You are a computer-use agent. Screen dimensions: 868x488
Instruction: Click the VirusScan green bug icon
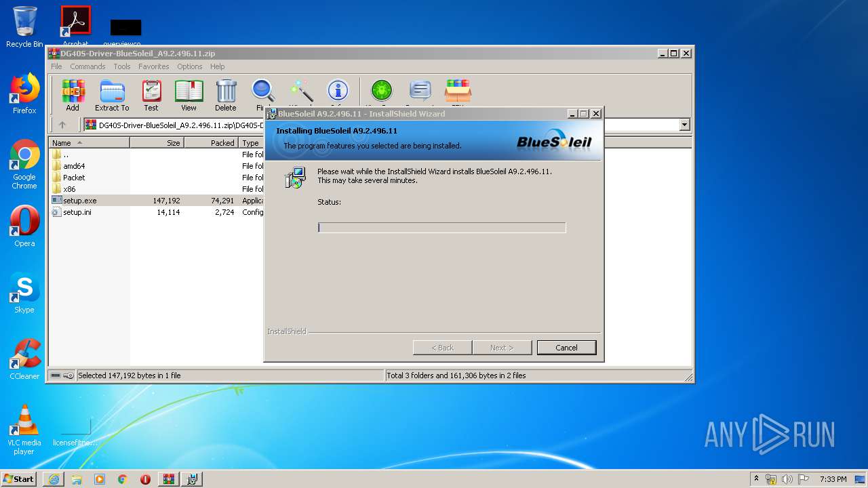(382, 92)
